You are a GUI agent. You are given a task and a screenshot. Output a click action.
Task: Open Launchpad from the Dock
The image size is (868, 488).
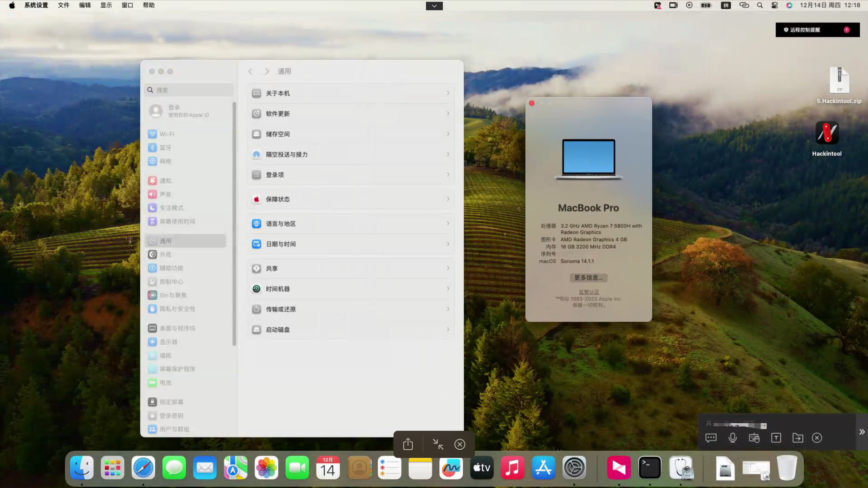coord(112,468)
